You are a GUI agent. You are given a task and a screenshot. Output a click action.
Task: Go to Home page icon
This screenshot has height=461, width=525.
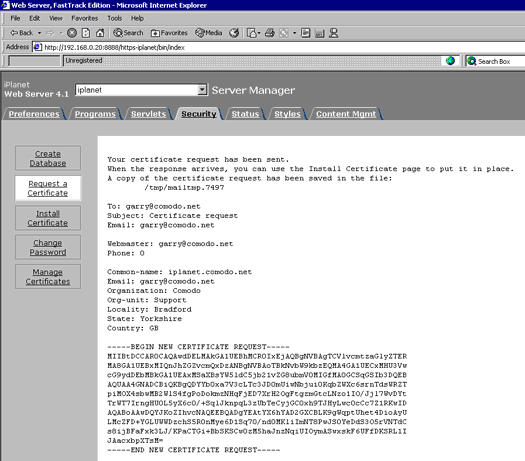click(x=100, y=33)
